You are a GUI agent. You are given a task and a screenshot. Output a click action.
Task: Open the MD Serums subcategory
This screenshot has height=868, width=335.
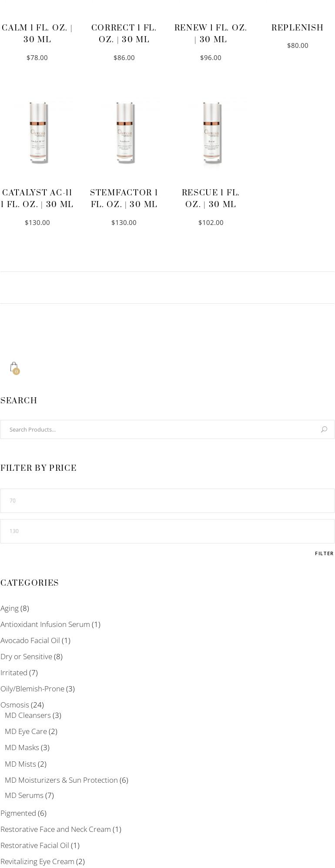point(24,795)
